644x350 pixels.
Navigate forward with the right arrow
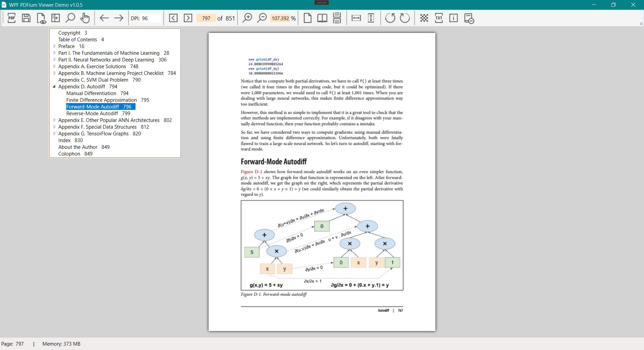[119, 18]
